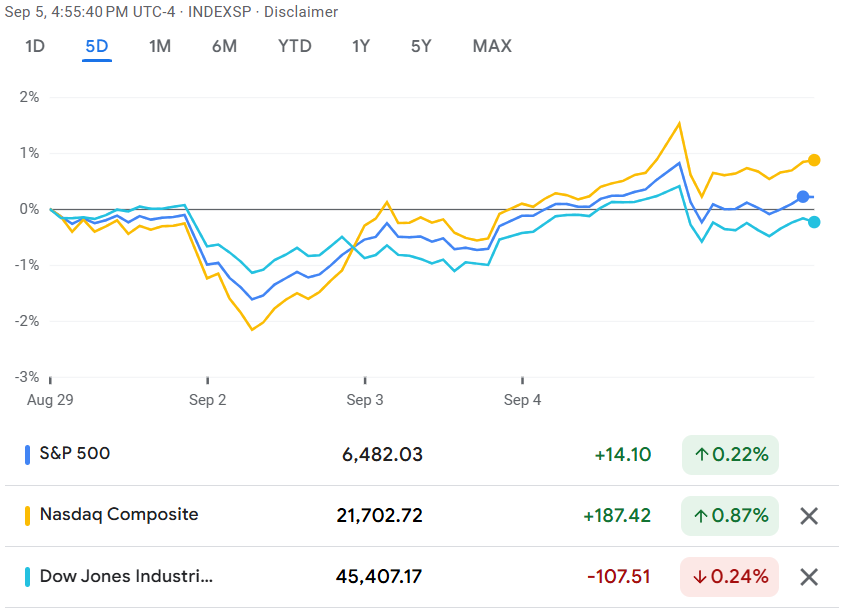Click the Aug 29 date label

click(50, 400)
